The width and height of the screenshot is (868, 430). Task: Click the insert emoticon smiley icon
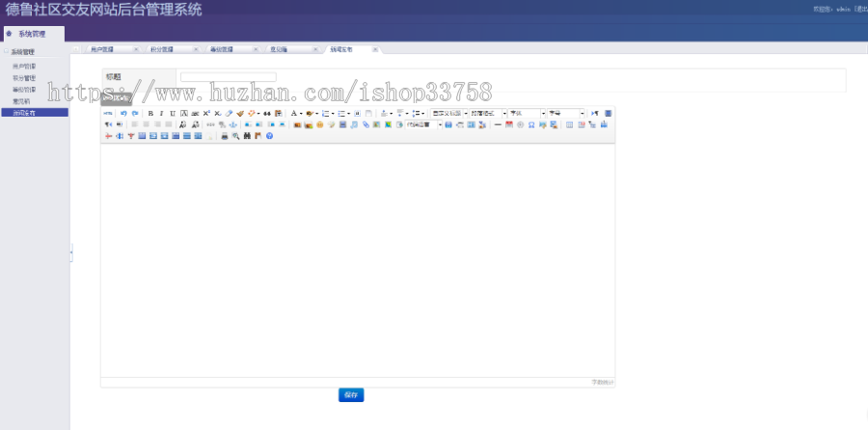pyautogui.click(x=320, y=124)
